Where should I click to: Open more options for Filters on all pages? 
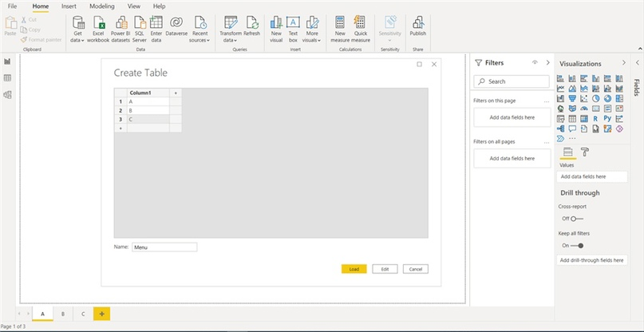[x=547, y=143]
